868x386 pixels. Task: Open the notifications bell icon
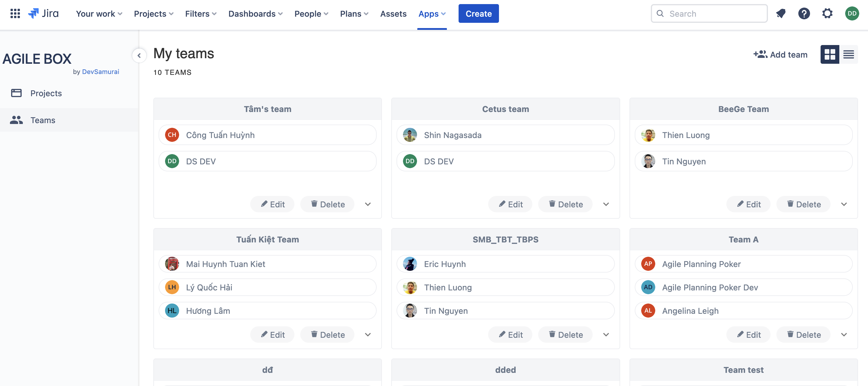[780, 13]
